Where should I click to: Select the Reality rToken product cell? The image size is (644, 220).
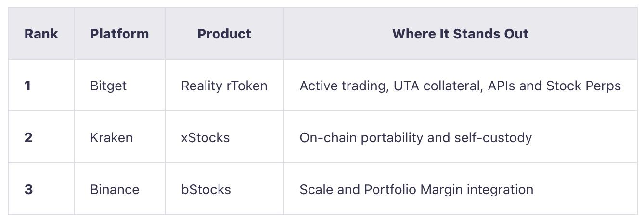224,86
